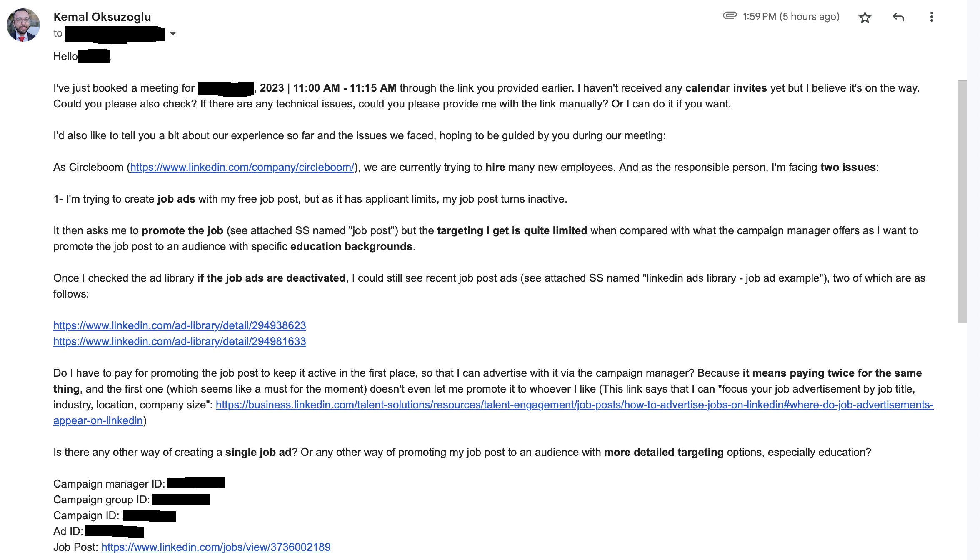Viewport: 980px width, 560px height.
Task: Click the paperclip attachment icon
Action: [x=730, y=16]
